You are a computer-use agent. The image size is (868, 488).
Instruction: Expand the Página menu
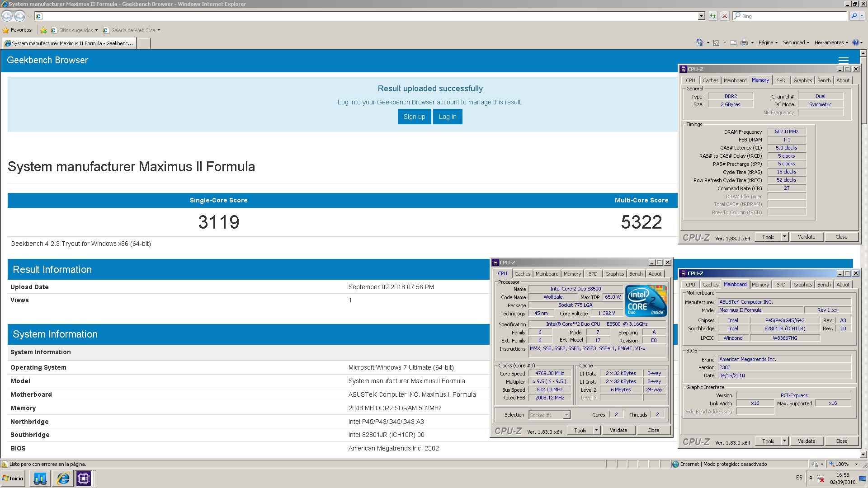pos(768,42)
